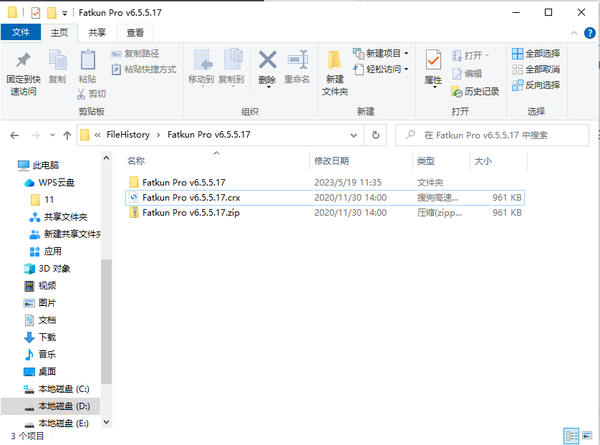Open Downloads (下载) in sidebar
Viewport: 600px width, 445px height.
(x=40, y=337)
